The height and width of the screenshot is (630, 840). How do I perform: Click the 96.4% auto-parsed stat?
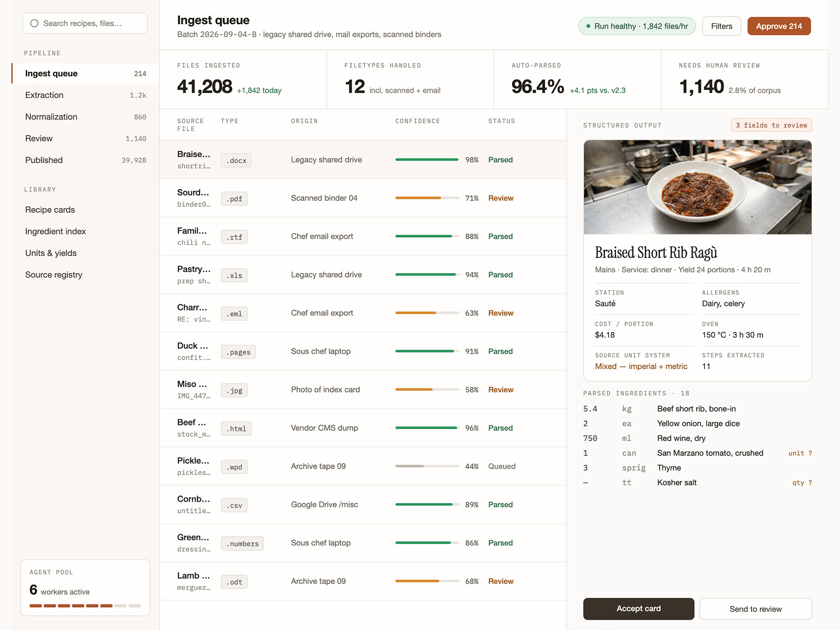pos(538,86)
